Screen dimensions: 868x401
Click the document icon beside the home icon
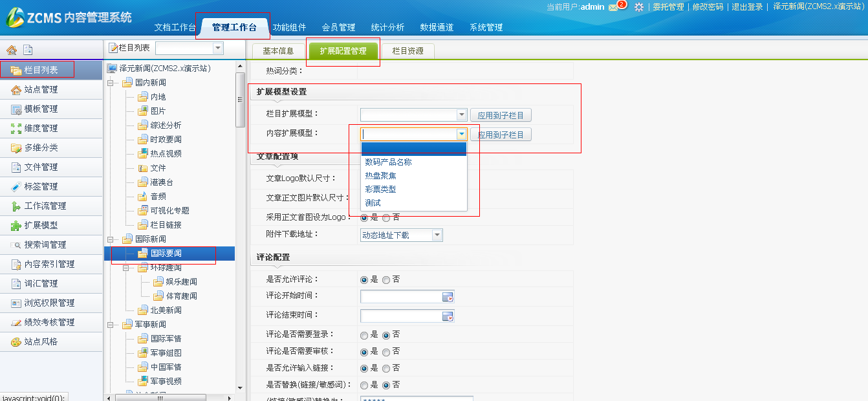click(x=28, y=50)
